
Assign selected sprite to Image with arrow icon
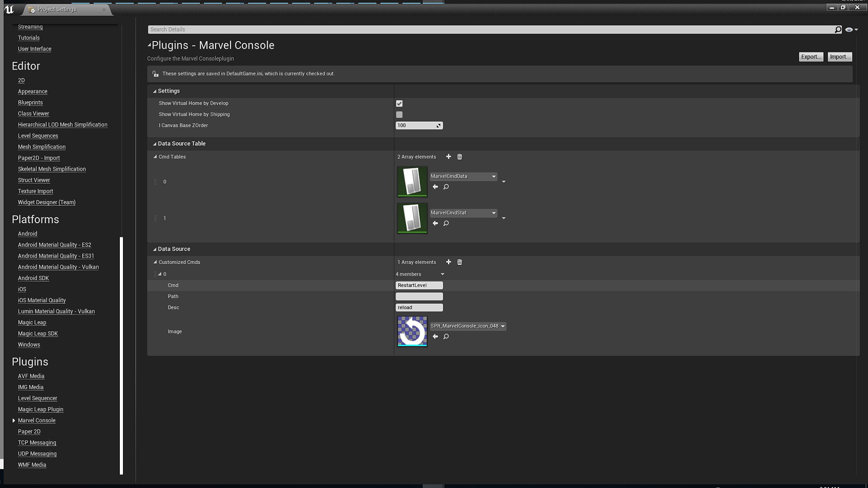[x=435, y=336]
